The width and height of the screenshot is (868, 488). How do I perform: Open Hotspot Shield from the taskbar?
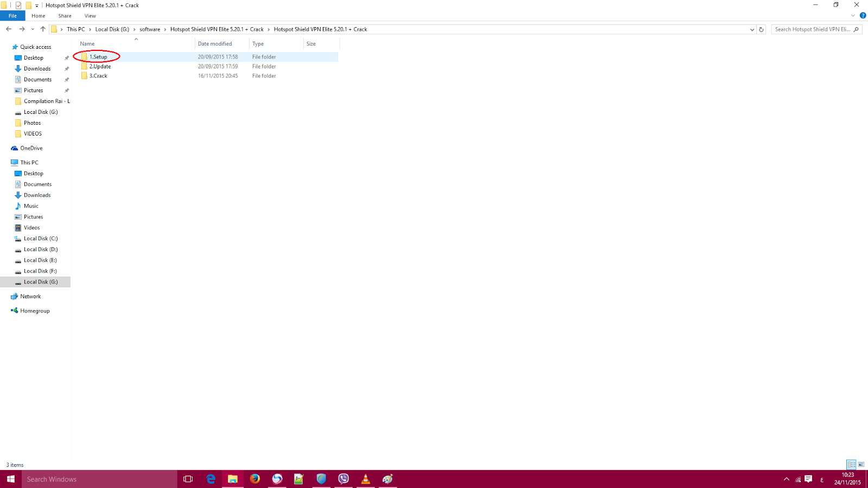(321, 479)
